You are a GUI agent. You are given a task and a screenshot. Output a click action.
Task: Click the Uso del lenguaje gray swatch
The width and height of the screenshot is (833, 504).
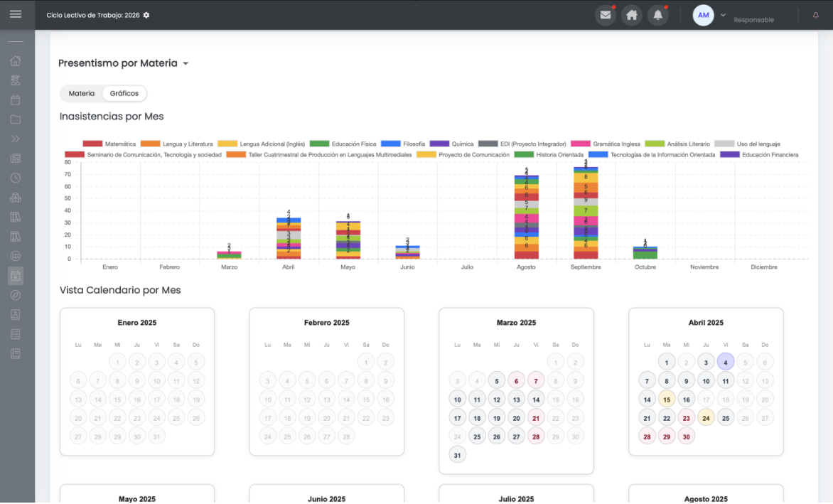pos(724,144)
